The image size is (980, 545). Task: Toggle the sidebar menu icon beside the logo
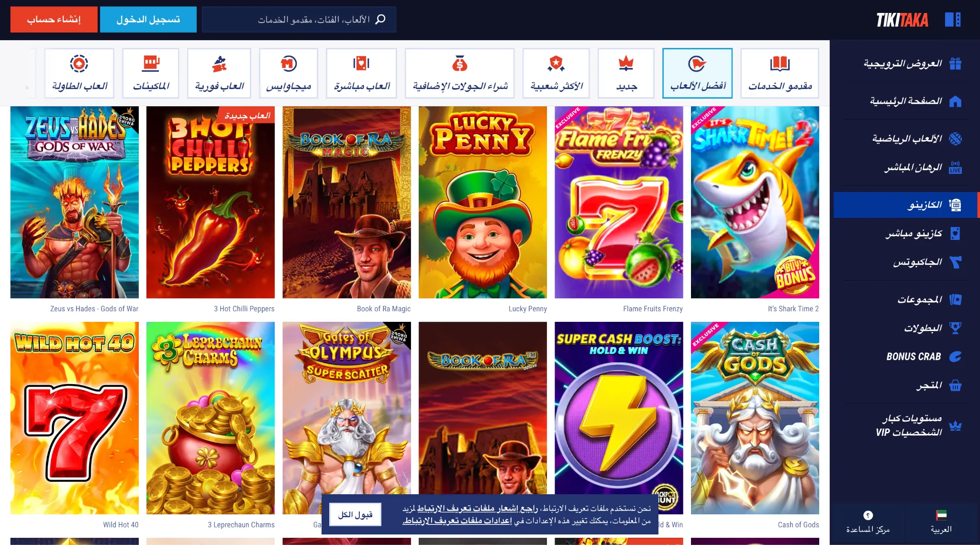pyautogui.click(x=953, y=20)
